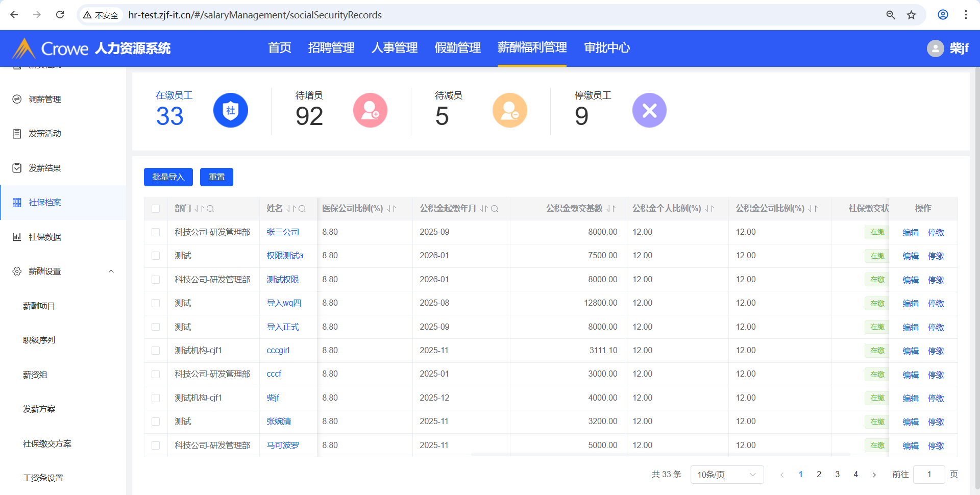Select 社保数据 in the sidebar
980x495 pixels.
click(x=45, y=237)
